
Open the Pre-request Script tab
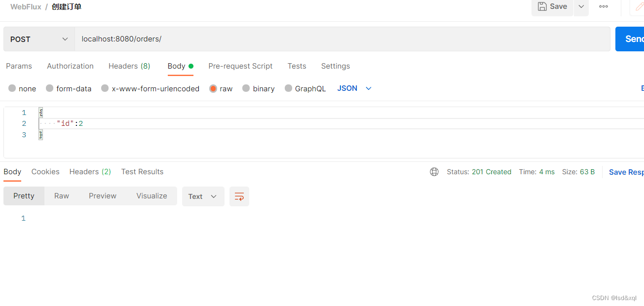coord(240,66)
